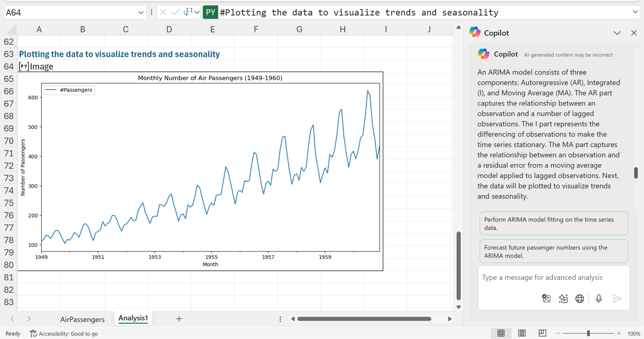The width and height of the screenshot is (644, 339).
Task: Switch to Normal view in status bar
Action: point(501,333)
